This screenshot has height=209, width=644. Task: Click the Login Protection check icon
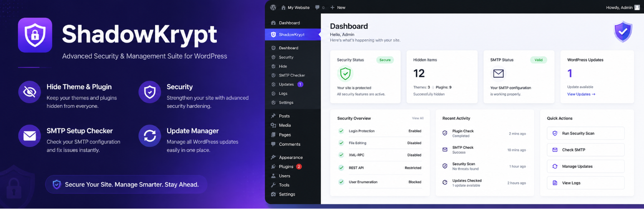click(341, 131)
